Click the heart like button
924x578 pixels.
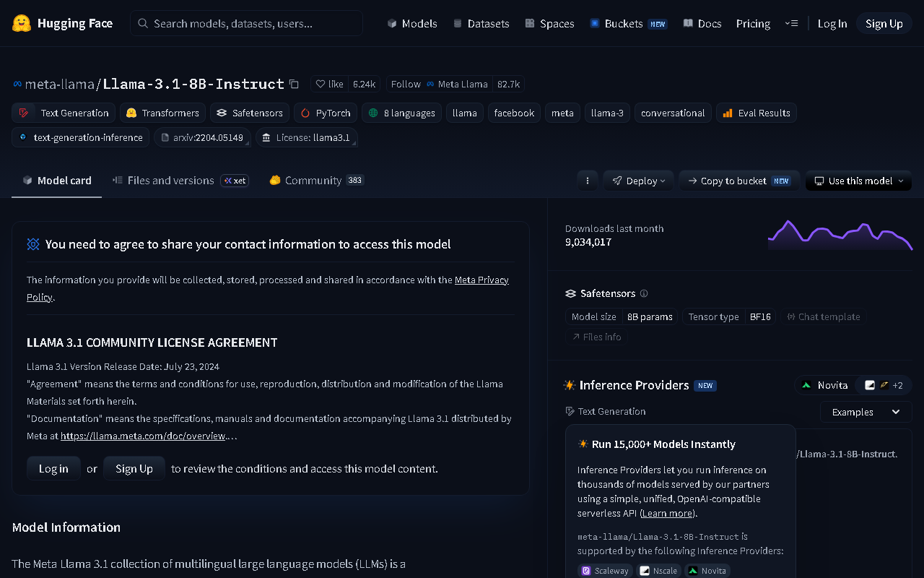(330, 84)
